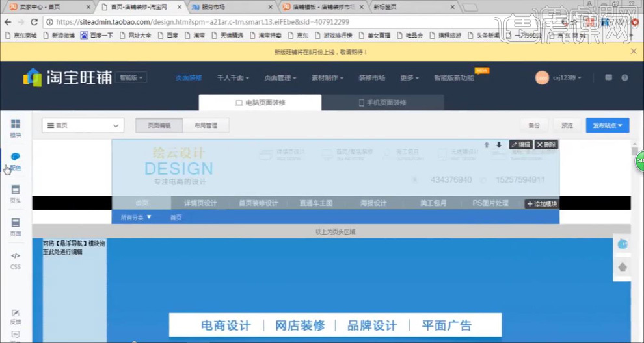Open the csj123 account dropdown
Viewport: 644px width, 343px height.
(x=567, y=77)
